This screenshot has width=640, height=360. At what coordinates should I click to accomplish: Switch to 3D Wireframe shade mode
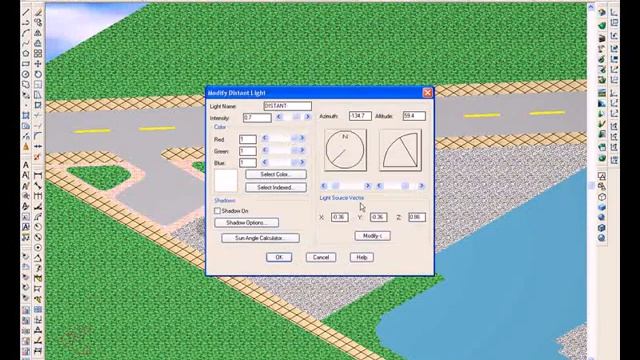pos(602,187)
